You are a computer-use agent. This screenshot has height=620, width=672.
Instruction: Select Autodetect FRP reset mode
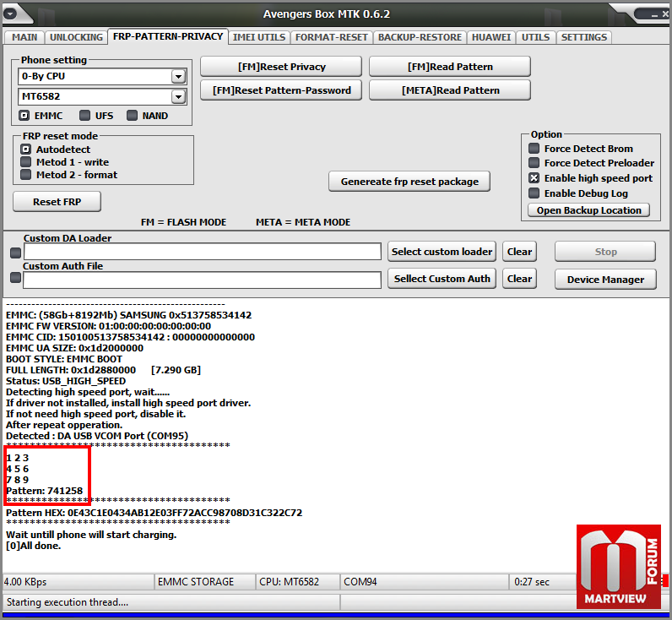(x=26, y=150)
